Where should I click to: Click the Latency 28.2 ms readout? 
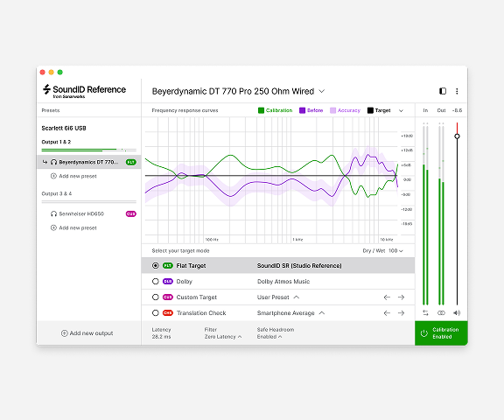[161, 333]
